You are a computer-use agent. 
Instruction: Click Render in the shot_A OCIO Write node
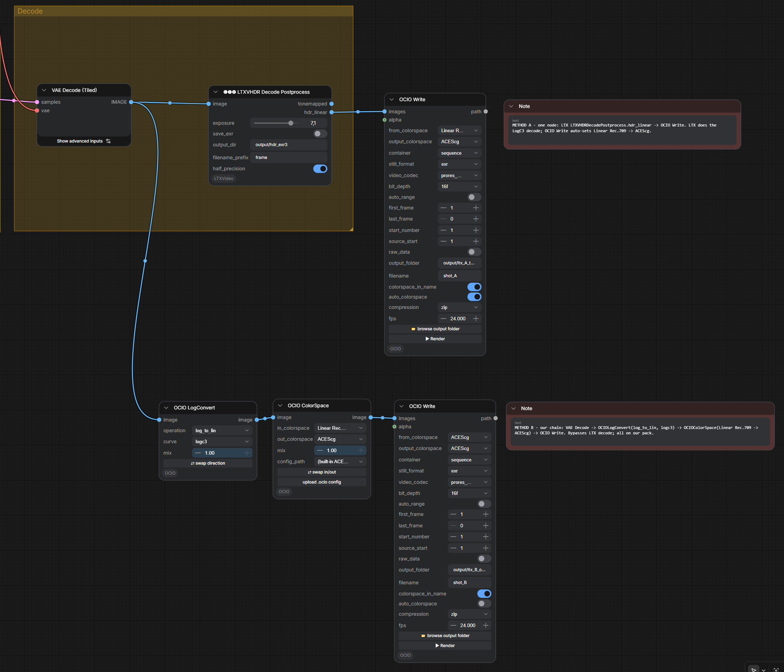click(x=435, y=339)
